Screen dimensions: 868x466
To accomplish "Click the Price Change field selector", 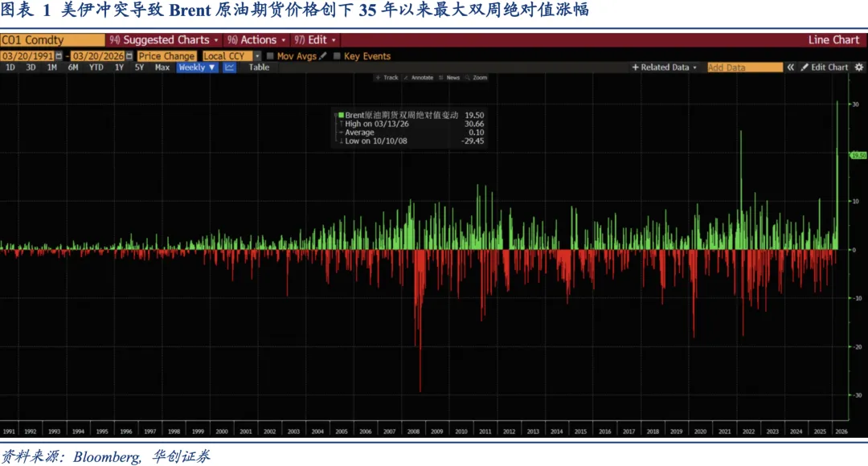I will point(166,56).
